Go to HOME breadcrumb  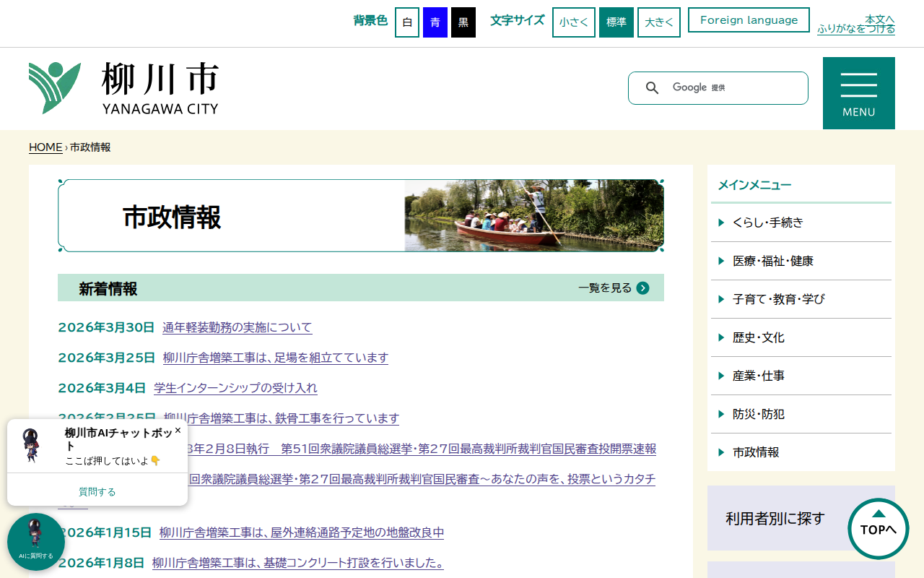(45, 147)
